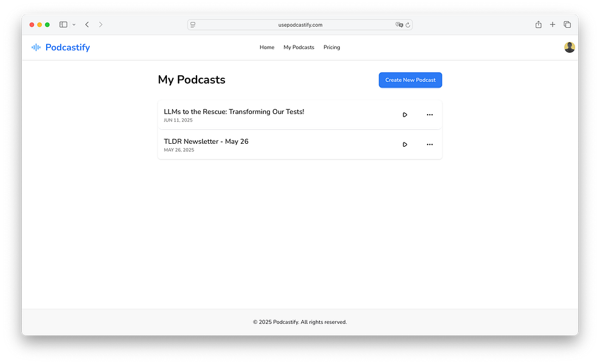
Task: Open a new browser tab with the plus icon
Action: (553, 24)
